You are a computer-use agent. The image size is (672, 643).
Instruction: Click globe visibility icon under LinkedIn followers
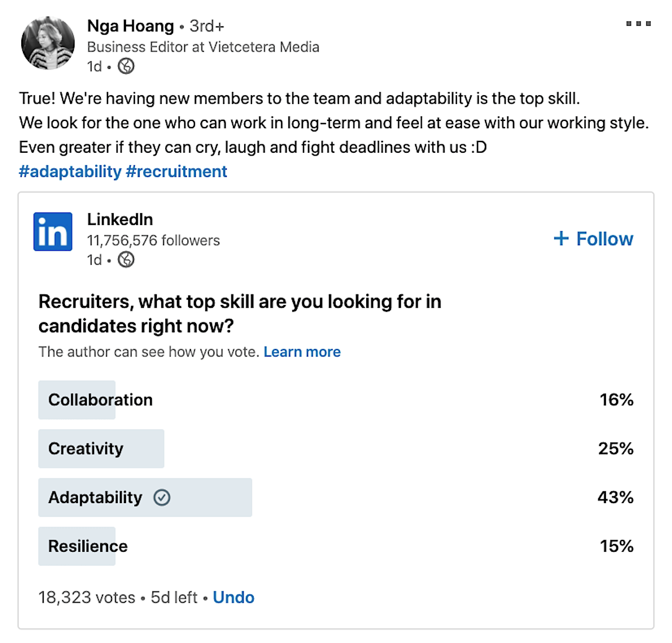126,260
